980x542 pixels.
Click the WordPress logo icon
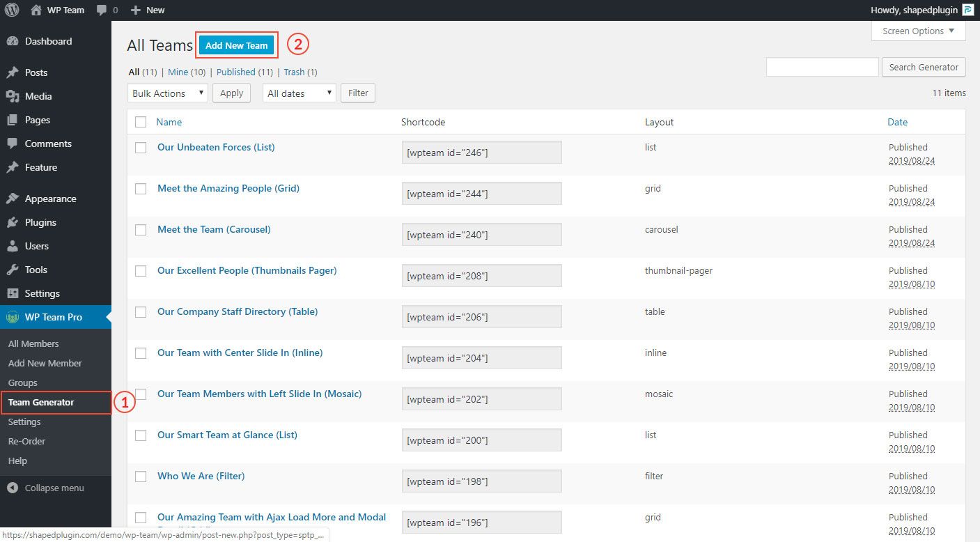point(12,10)
